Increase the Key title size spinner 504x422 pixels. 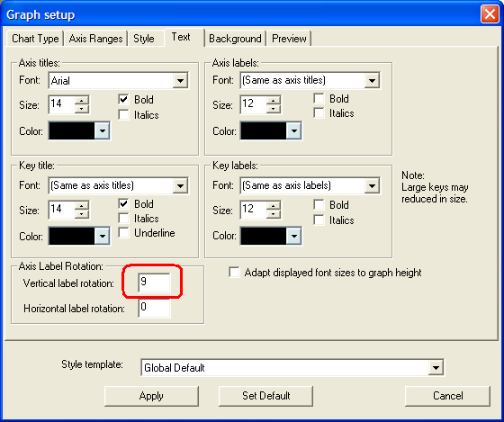click(x=82, y=206)
